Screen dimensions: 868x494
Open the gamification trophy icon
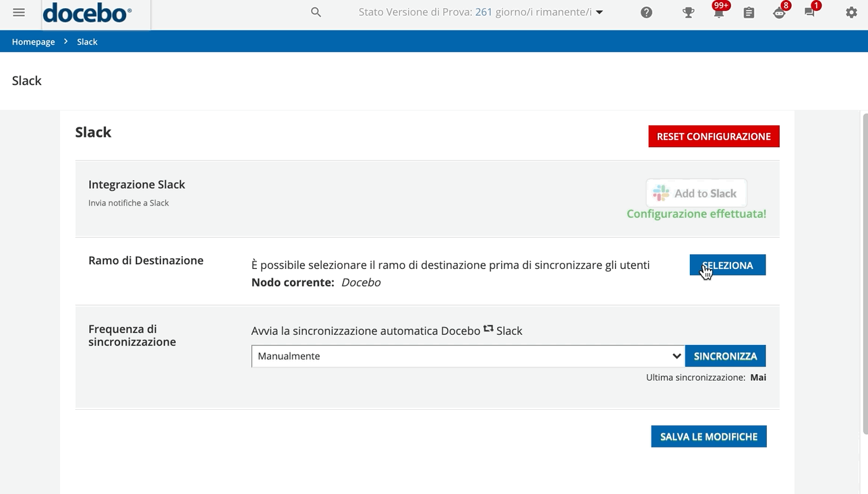pos(688,13)
